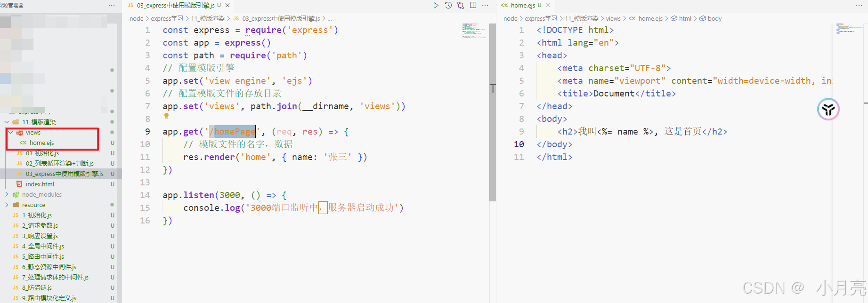
Task: Click line number 9 in left editor
Action: click(x=147, y=132)
